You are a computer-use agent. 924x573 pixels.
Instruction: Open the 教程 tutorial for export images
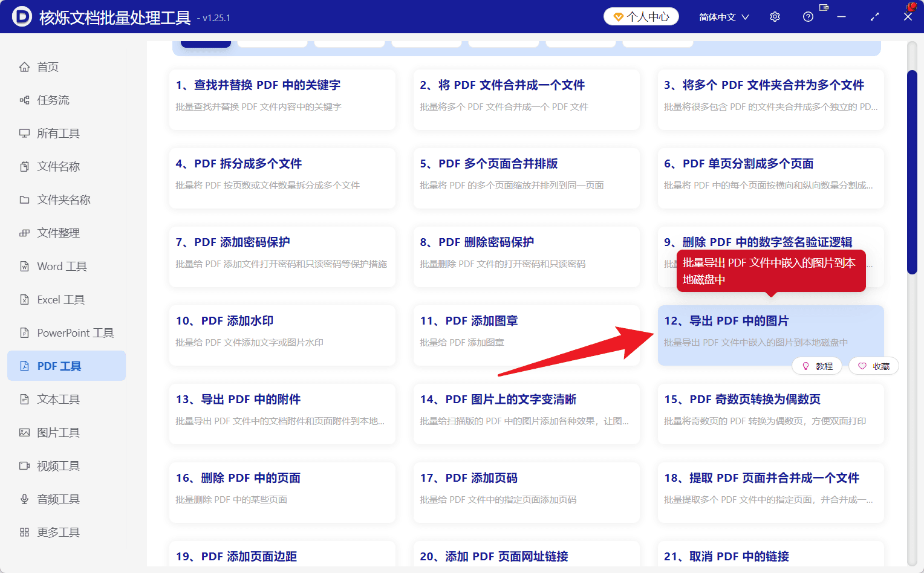[x=817, y=366]
